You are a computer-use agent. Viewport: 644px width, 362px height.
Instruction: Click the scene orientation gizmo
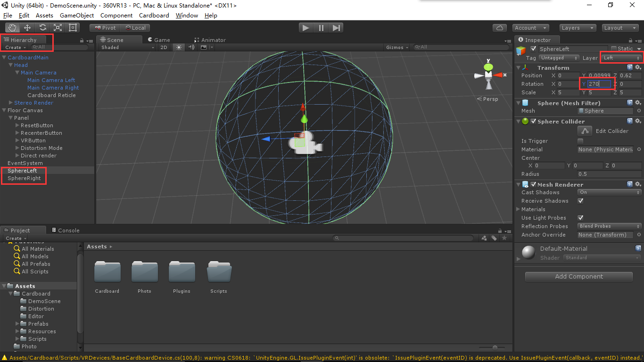tap(488, 74)
